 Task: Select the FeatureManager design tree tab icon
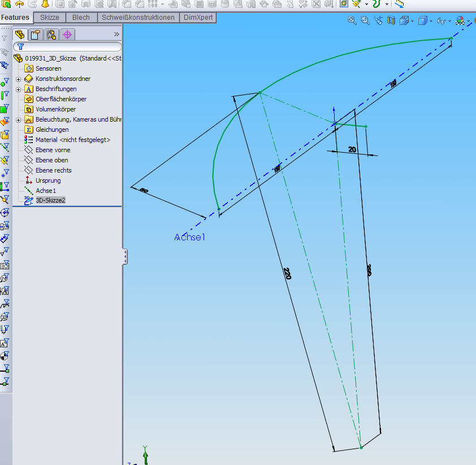(x=20, y=35)
